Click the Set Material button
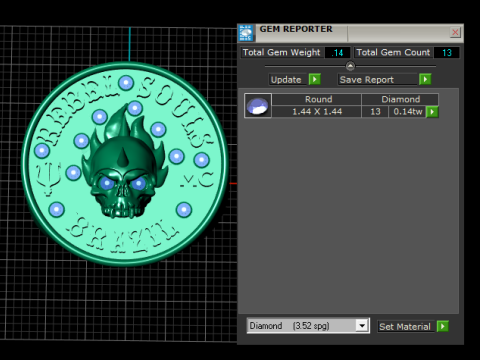 click(x=406, y=326)
